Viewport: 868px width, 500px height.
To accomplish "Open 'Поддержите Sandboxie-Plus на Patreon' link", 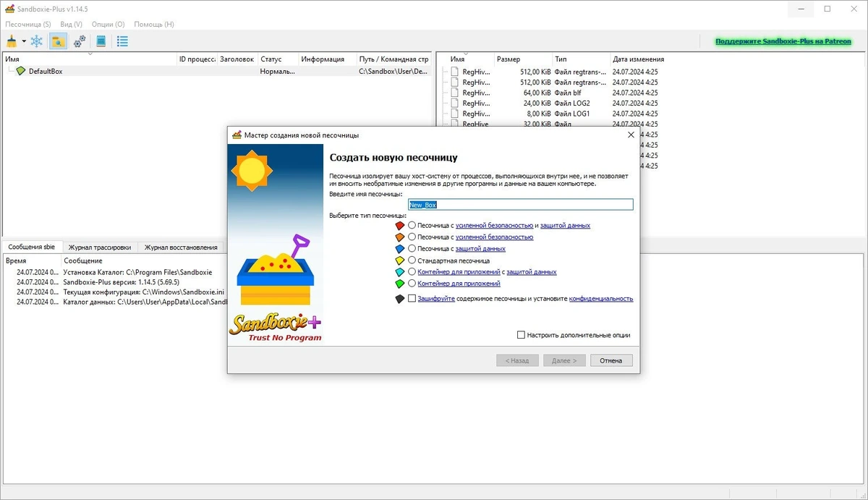I will (783, 41).
